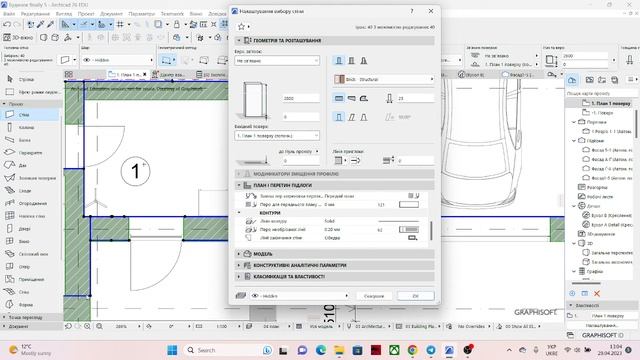Click the dialog help question mark
Viewport: 640px width, 360px height.
coord(412,11)
